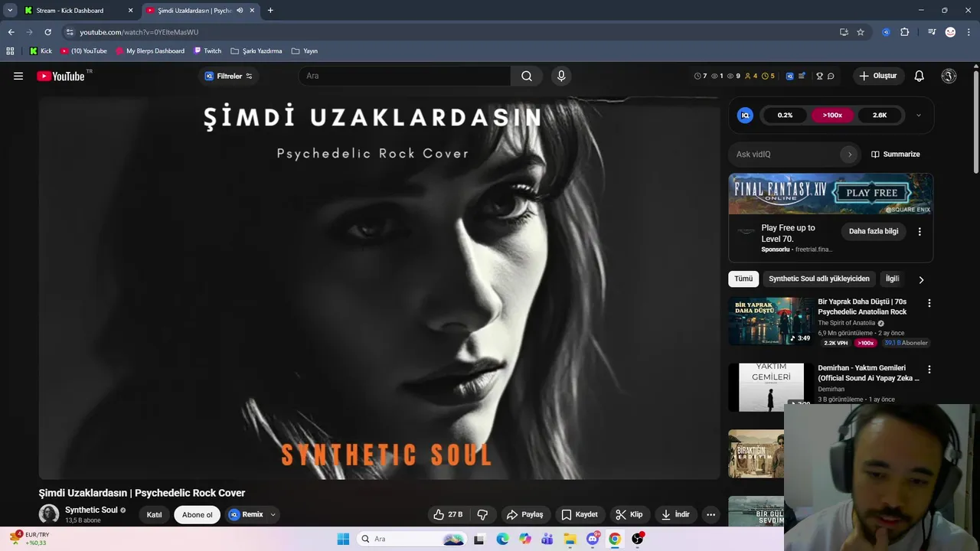This screenshot has width=980, height=551.
Task: Click the Oluştur create button
Action: (878, 76)
